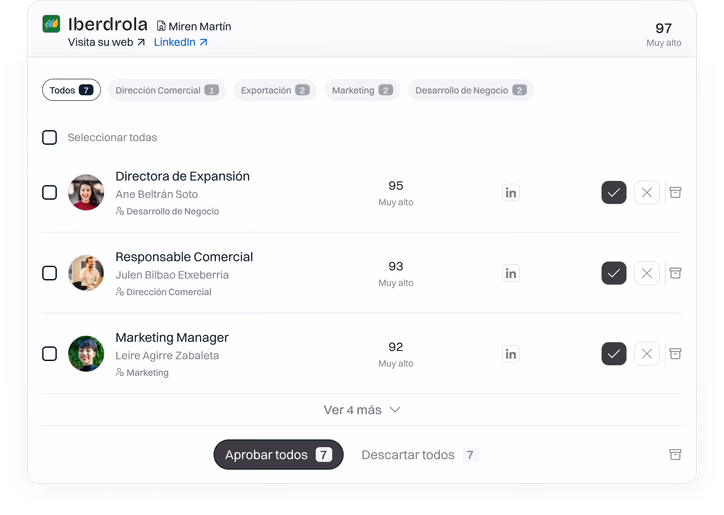724x515 pixels.
Task: Filter by Exportación
Action: click(275, 90)
